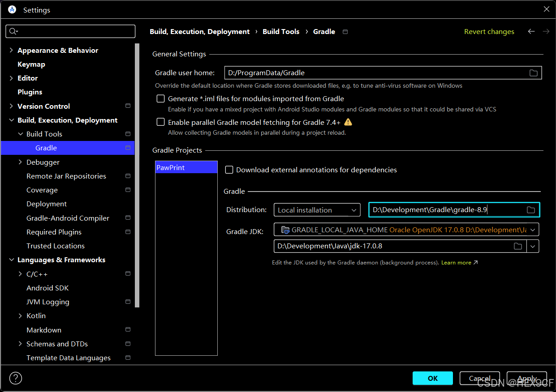Expand Schemas and DTDs node
556x392 pixels.
tap(20, 344)
